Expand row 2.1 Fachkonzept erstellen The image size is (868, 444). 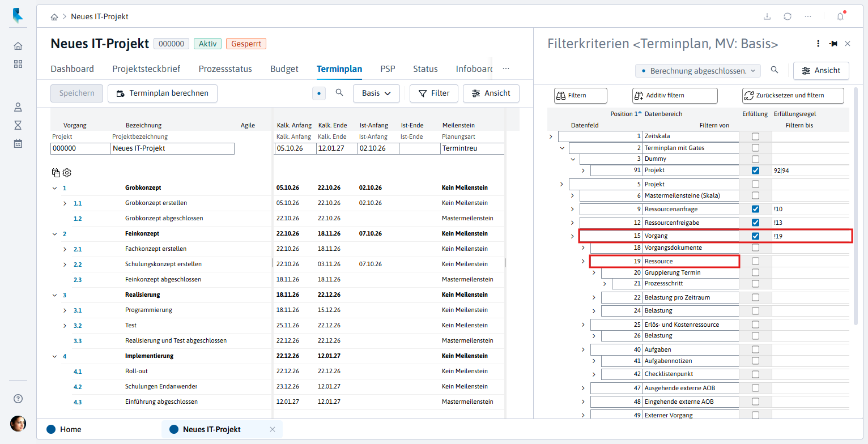click(65, 249)
